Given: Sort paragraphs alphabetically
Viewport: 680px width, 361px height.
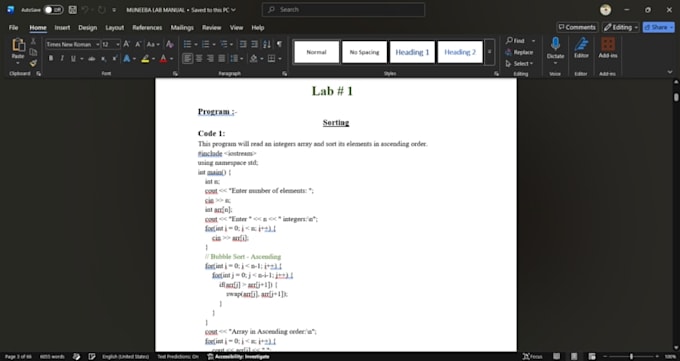Looking at the screenshot, I should (x=267, y=44).
